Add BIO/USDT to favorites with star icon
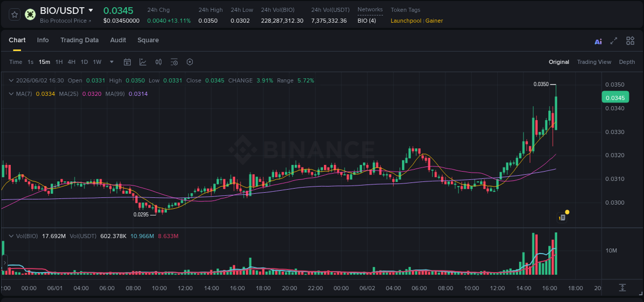The width and height of the screenshot is (644, 302). click(x=15, y=15)
